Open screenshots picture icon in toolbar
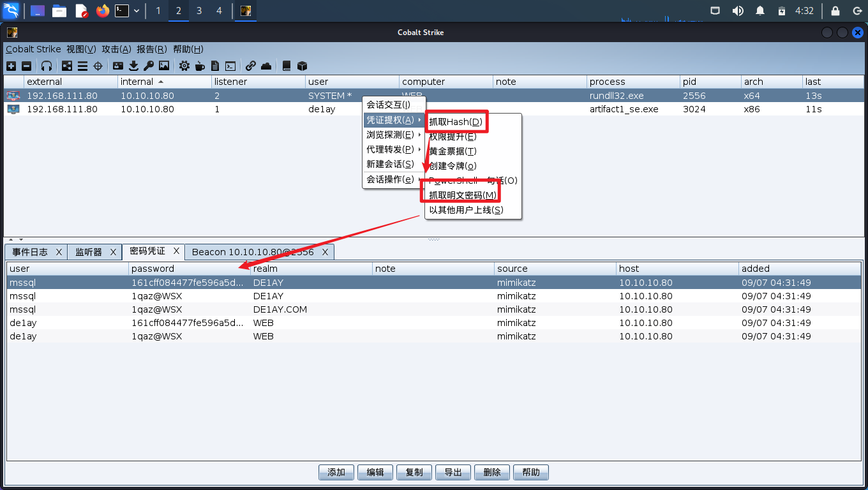Viewport: 868px width, 490px height. (x=164, y=66)
